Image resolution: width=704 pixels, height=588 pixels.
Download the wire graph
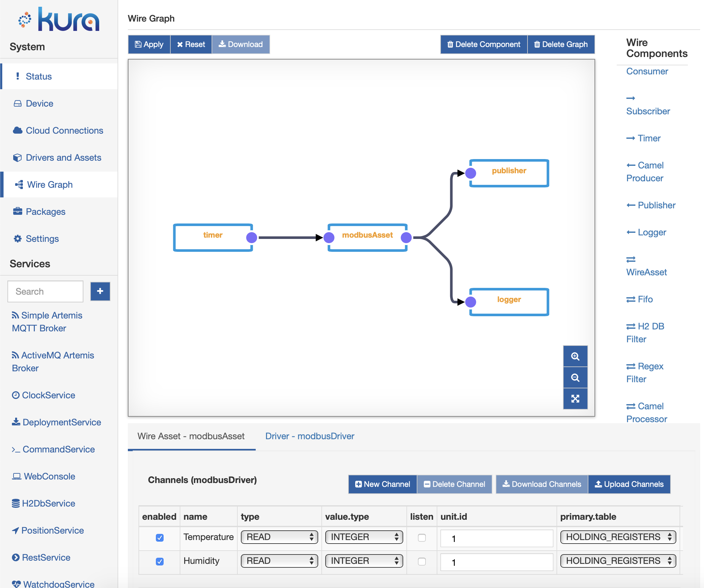[x=241, y=44]
